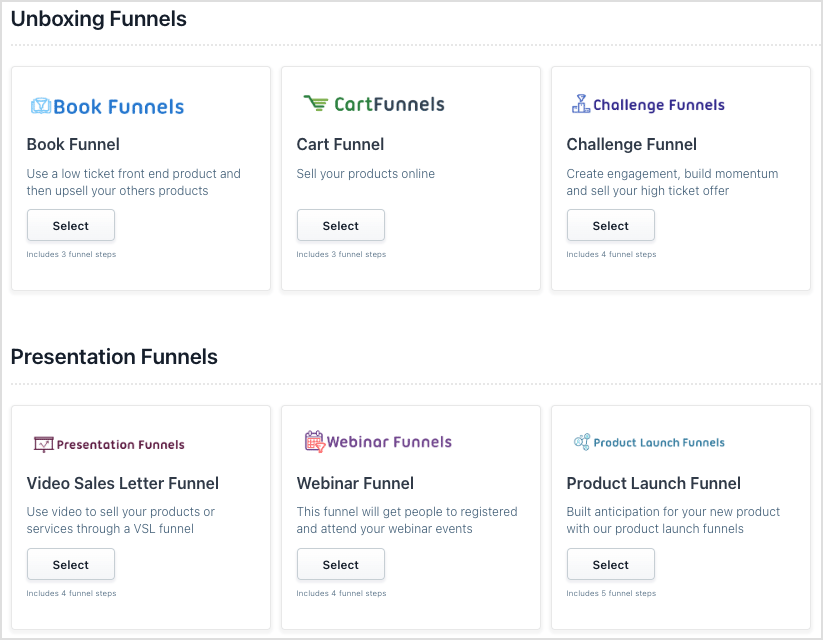The height and width of the screenshot is (640, 823).
Task: Click the Video Sales Letter Funnel title
Action: (x=122, y=483)
